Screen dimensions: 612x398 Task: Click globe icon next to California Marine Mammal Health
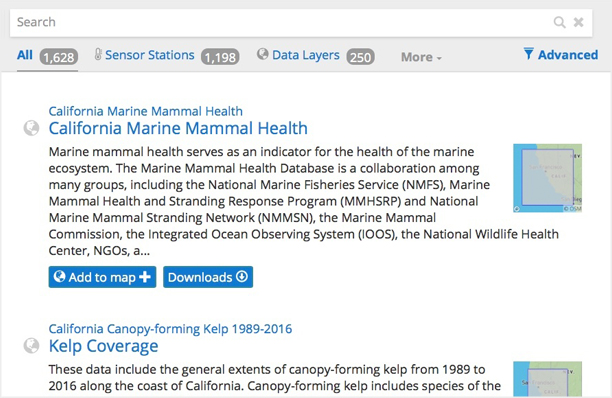tap(31, 128)
